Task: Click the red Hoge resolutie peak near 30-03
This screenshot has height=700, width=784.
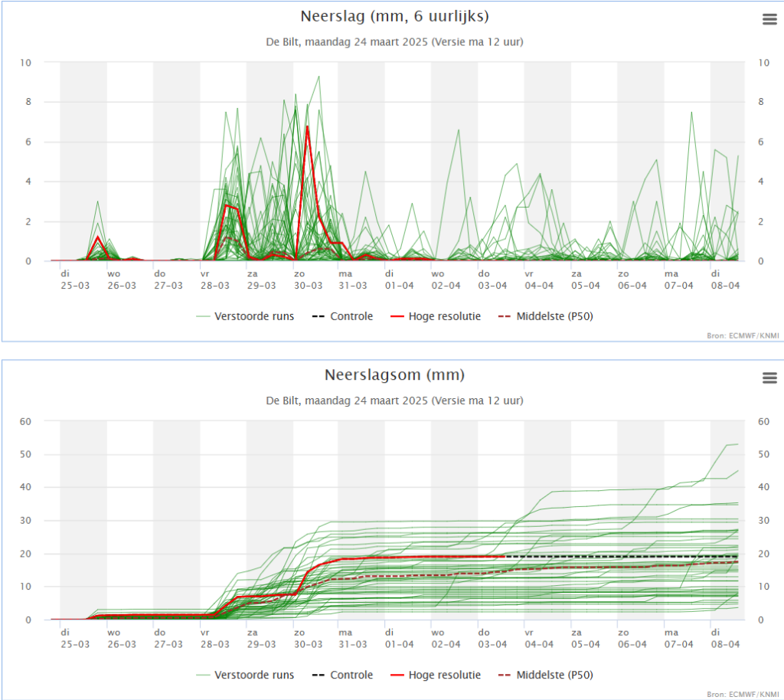Action: [307, 127]
